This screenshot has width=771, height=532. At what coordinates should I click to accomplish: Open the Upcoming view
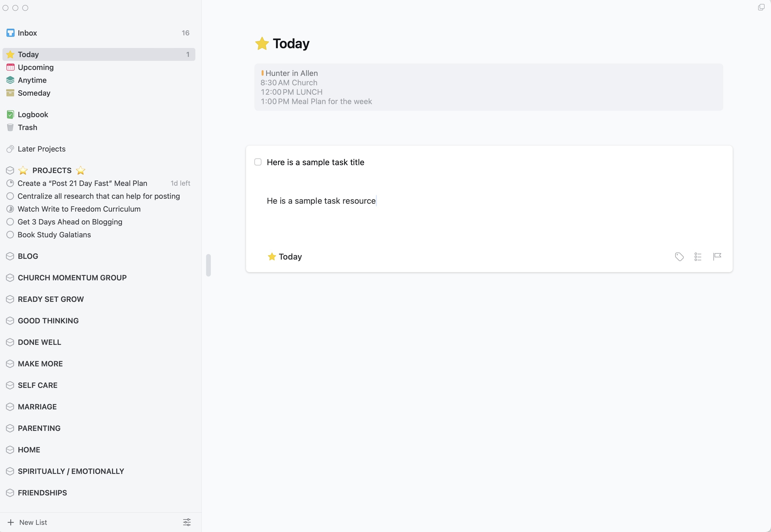coord(99,67)
